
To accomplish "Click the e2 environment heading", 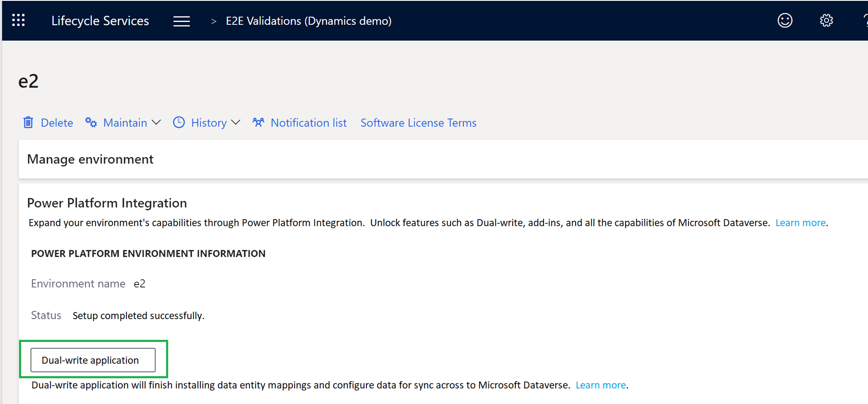I will pos(28,81).
